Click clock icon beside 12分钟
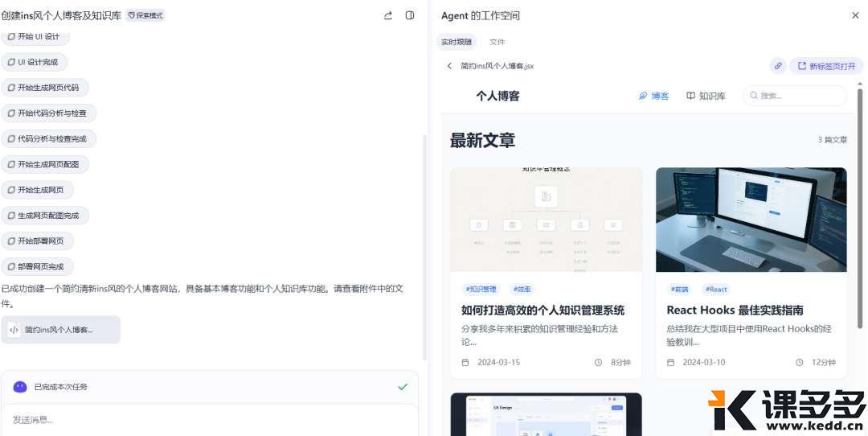 [800, 362]
